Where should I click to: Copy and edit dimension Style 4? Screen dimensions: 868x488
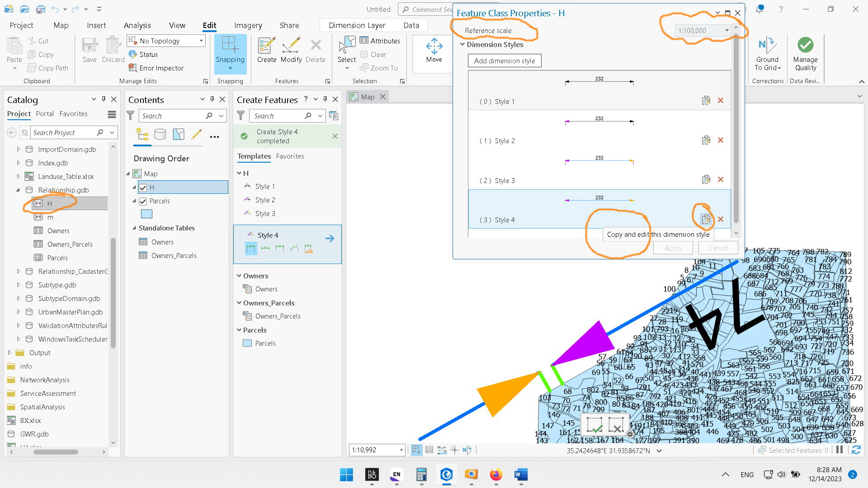(x=706, y=219)
